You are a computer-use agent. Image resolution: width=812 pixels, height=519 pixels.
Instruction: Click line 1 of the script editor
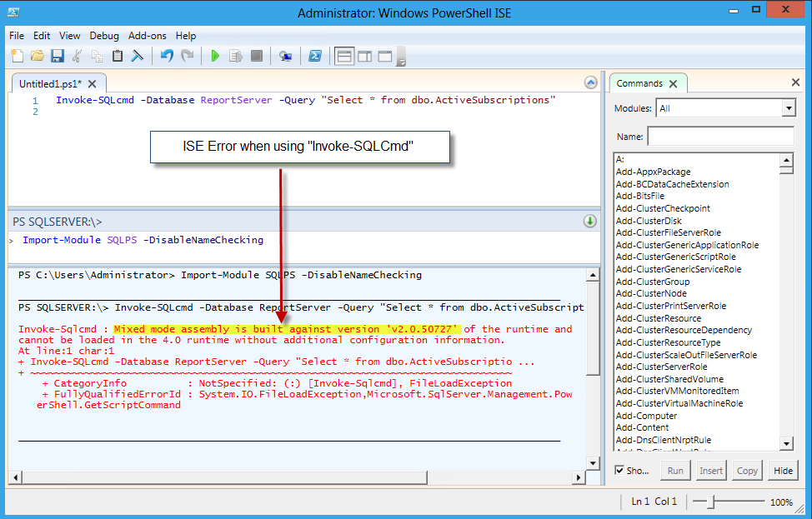[305, 101]
